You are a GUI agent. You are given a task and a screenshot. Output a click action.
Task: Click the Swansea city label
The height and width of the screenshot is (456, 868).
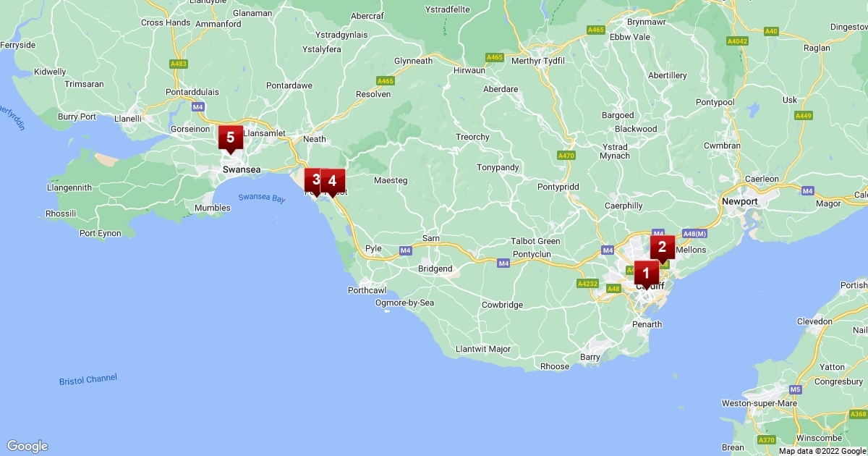pos(240,170)
